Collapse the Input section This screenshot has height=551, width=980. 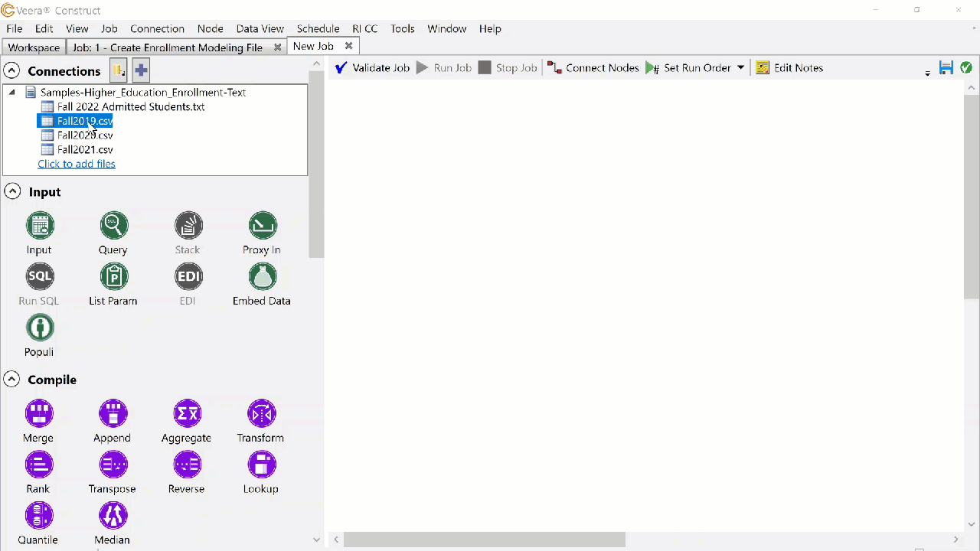coord(11,191)
